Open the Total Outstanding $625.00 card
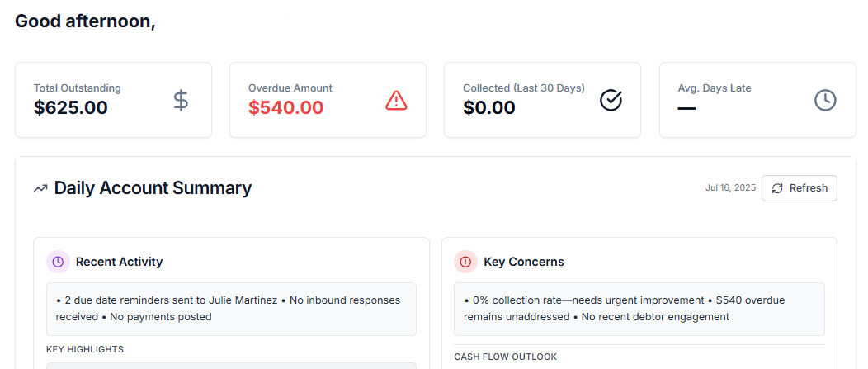The image size is (868, 369). 113,100
